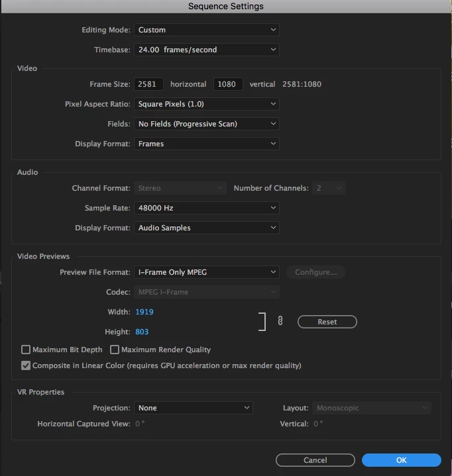Image resolution: width=452 pixels, height=476 pixels.
Task: Click the preview Width value 1919
Action: 144,312
